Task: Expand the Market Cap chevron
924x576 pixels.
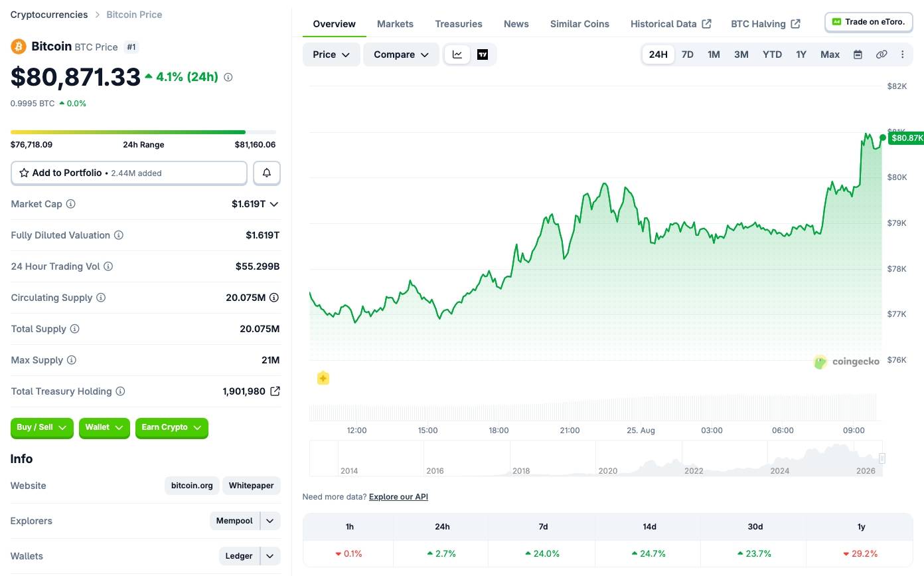Action: tap(274, 204)
